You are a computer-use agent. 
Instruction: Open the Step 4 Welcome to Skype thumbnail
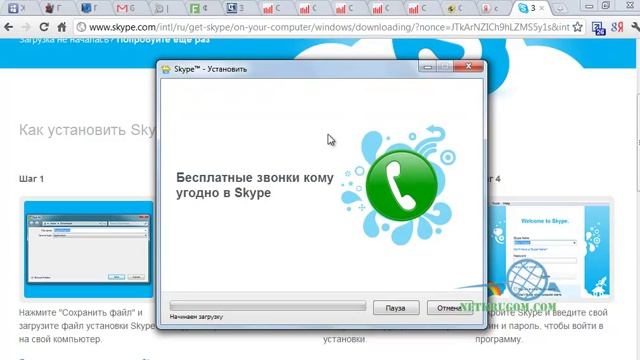551,249
